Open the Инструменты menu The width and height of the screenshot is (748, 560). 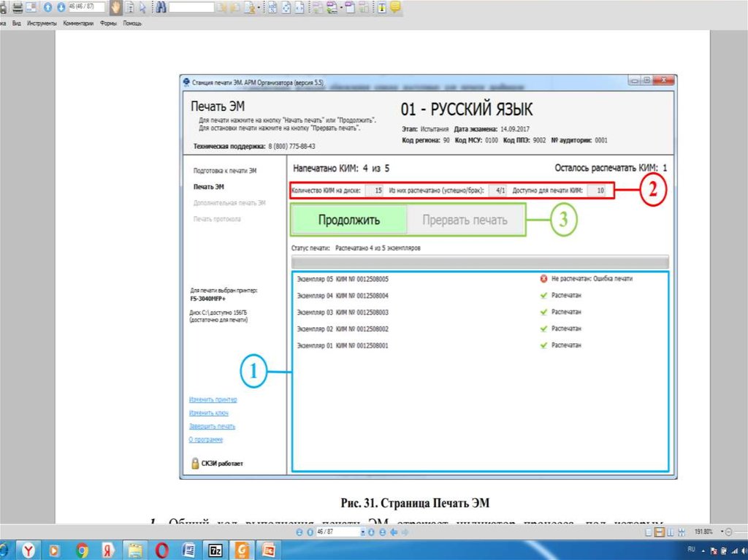42,23
